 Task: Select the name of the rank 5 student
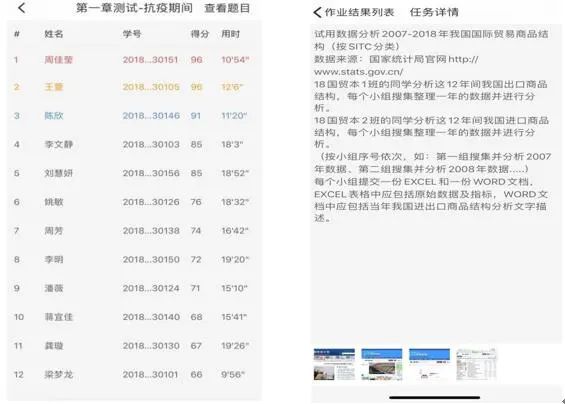[x=59, y=173]
